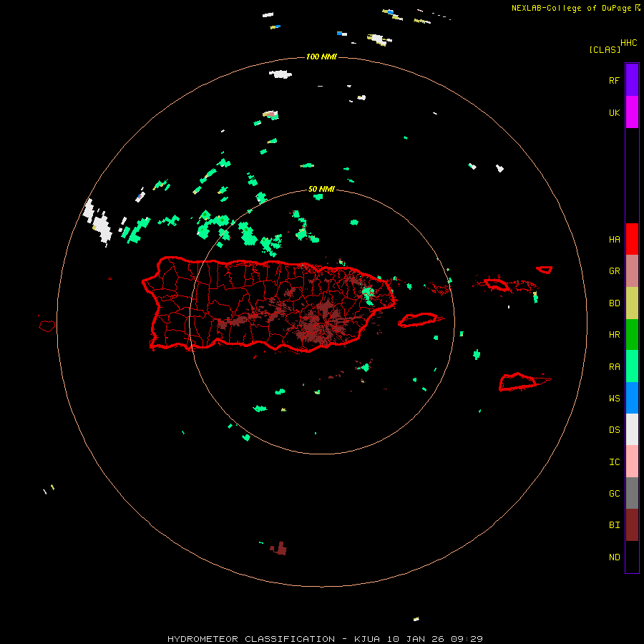
Task: Click the BI legend label
Action: (x=614, y=525)
